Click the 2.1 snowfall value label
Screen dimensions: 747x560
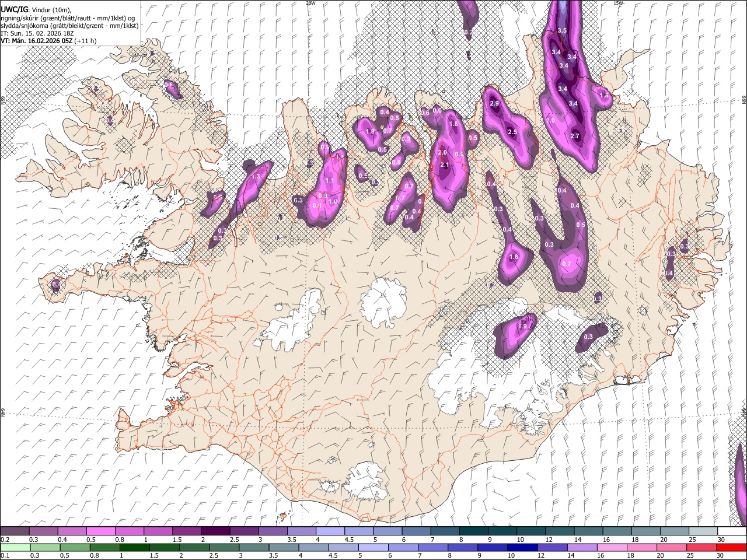click(x=445, y=165)
